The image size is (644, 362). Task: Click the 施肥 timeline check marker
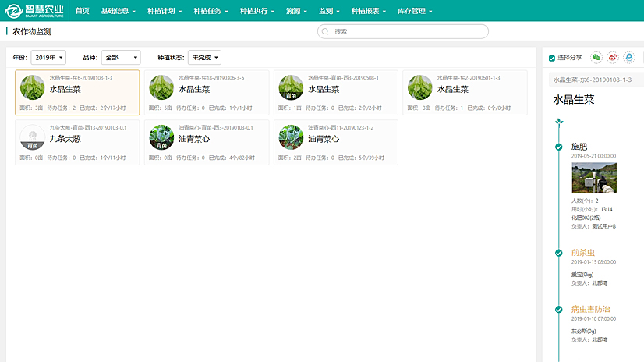558,147
